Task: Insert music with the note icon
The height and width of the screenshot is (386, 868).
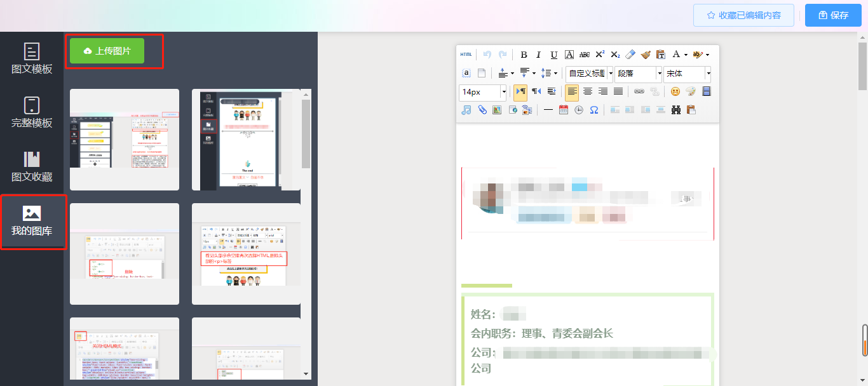Action: tap(466, 110)
